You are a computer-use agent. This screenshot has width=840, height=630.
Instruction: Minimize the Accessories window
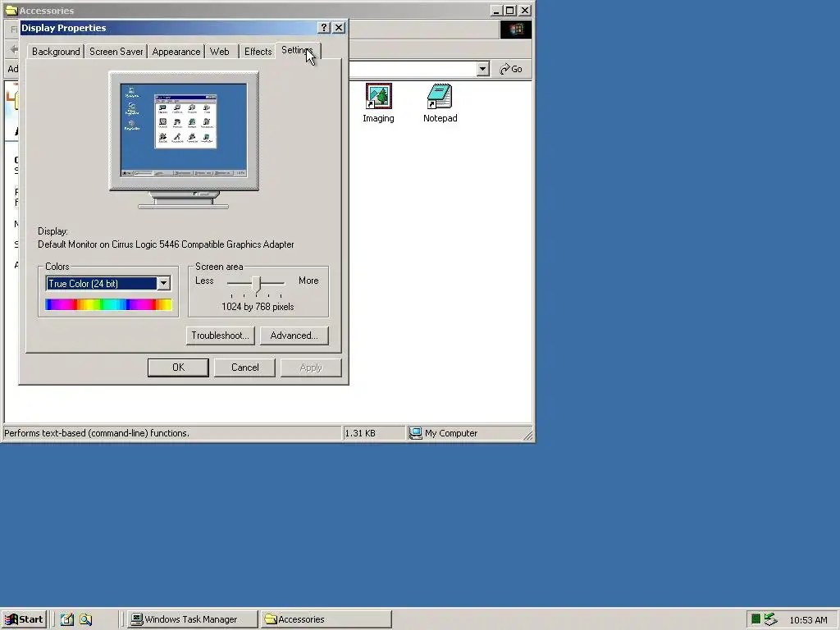[496, 10]
